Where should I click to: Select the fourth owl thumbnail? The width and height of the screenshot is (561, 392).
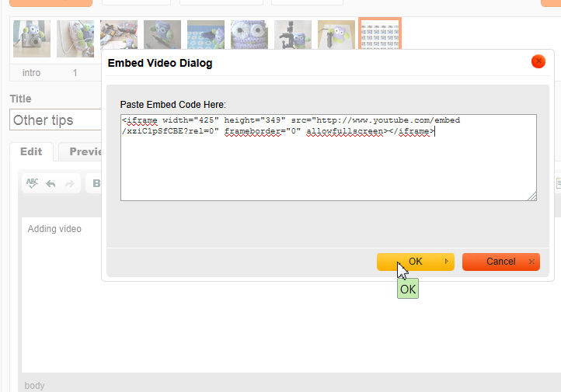click(x=162, y=35)
